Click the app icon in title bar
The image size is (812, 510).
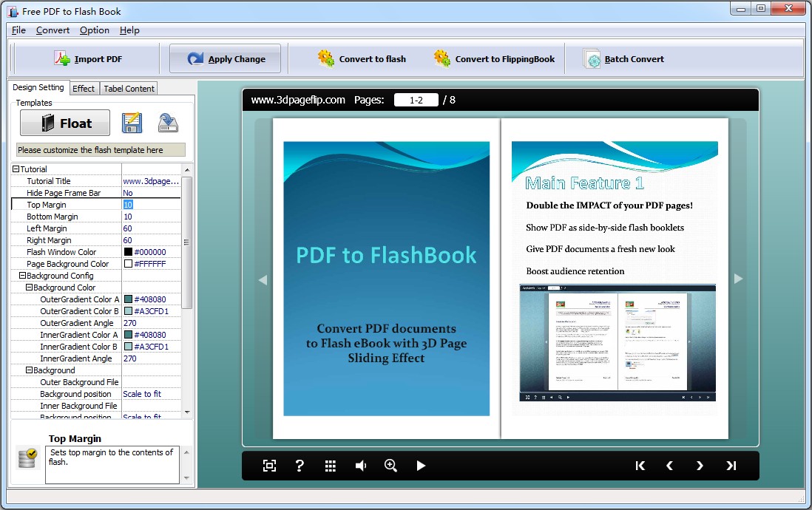(x=13, y=11)
